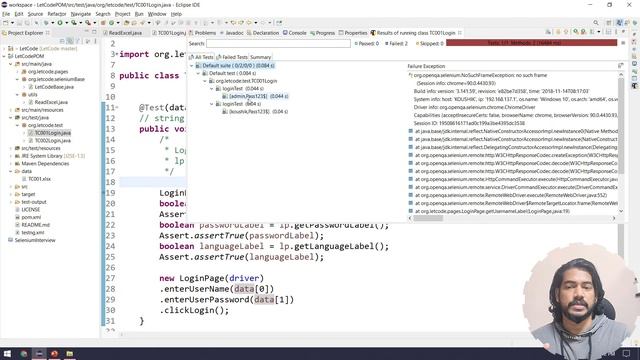Image resolution: width=640 pixels, height=360 pixels.
Task: Click the search magnifier icon in top toolbar
Action: 596,23
